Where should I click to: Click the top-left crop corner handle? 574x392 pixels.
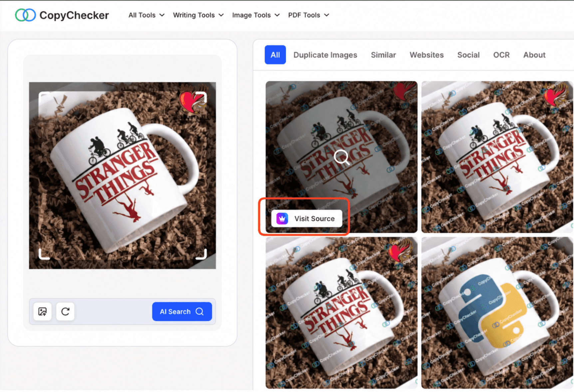tap(44, 97)
